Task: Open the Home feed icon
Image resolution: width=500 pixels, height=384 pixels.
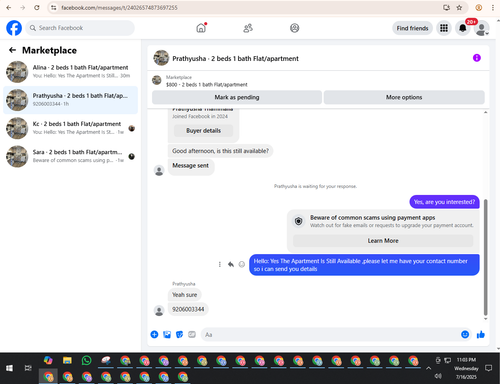Action: pyautogui.click(x=201, y=28)
